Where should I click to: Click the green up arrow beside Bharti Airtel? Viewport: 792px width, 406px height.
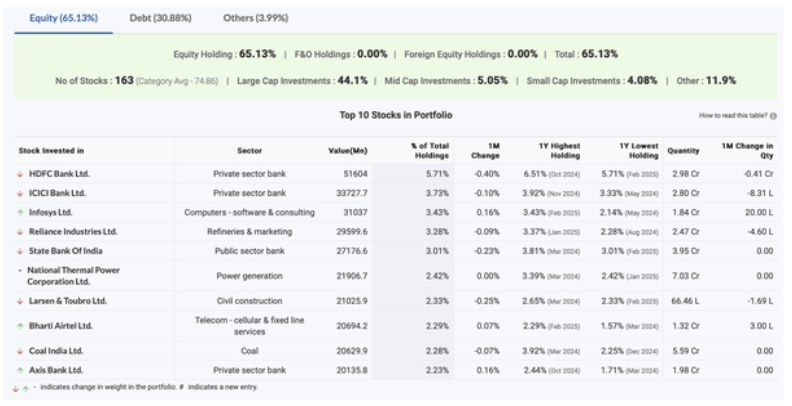click(20, 326)
